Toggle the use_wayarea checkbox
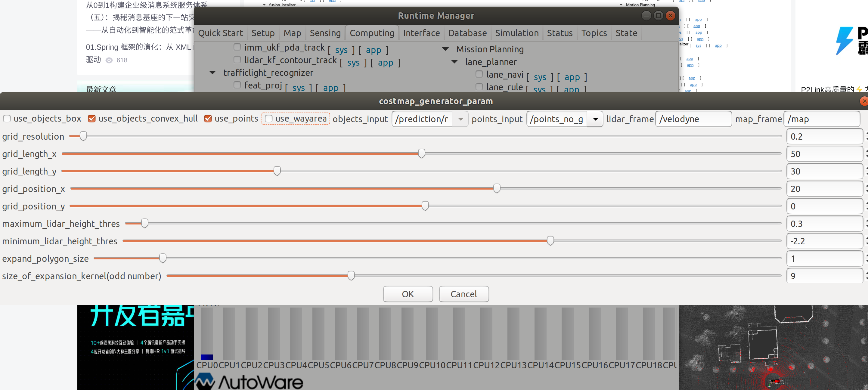Screen dimensions: 868x390 tap(269, 119)
